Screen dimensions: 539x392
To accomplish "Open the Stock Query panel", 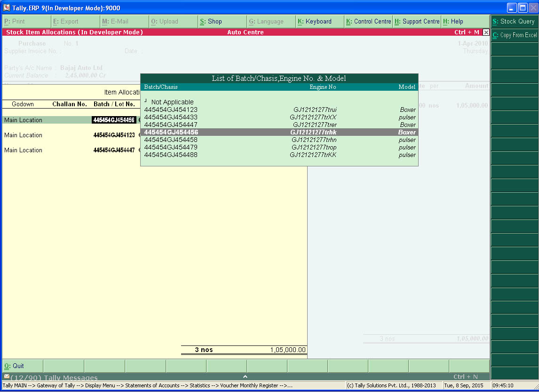I will click(514, 21).
